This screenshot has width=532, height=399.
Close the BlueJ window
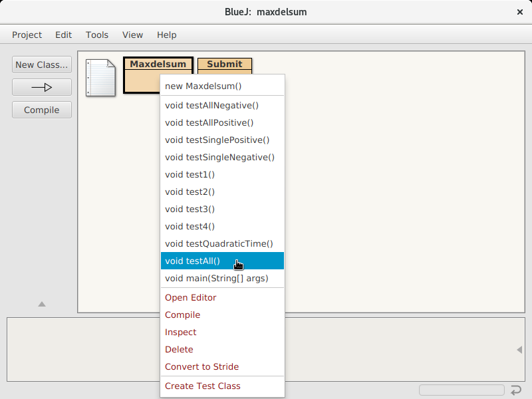tap(520, 12)
